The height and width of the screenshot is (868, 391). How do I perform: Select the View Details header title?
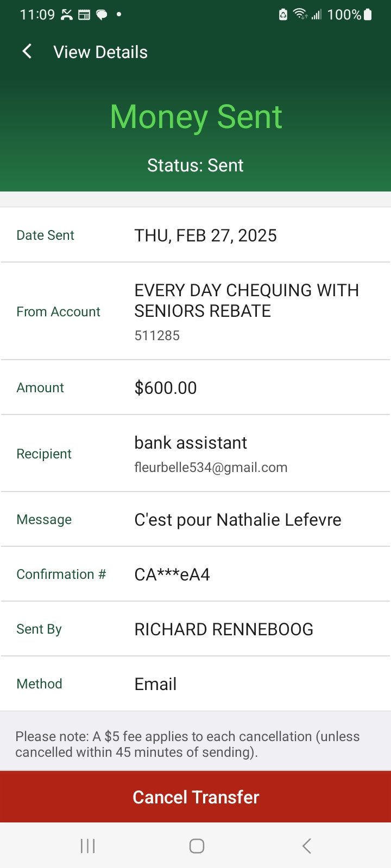tap(100, 52)
